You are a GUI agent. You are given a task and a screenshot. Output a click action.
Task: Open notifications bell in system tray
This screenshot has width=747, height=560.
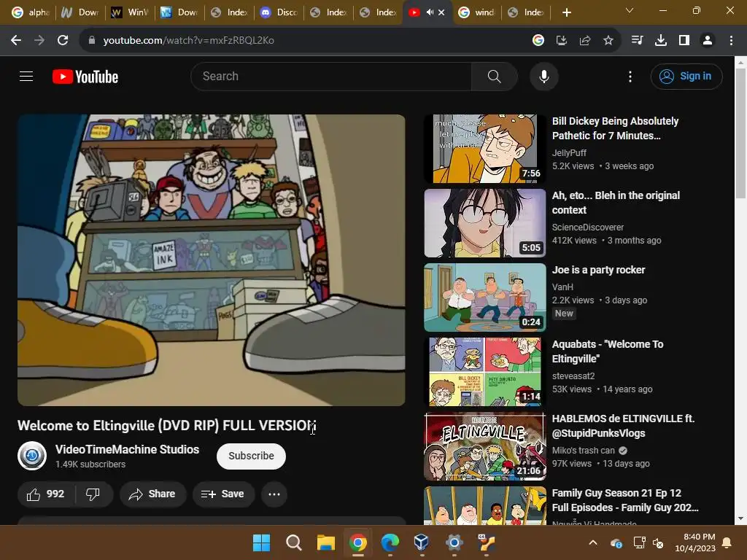tap(727, 542)
